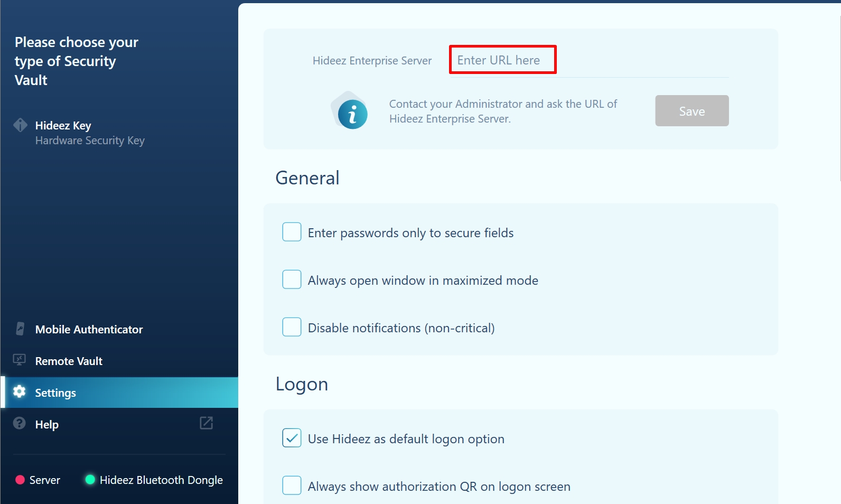Image resolution: width=841 pixels, height=504 pixels.
Task: Uncheck Use Hideez as default logon option
Action: tap(292, 438)
